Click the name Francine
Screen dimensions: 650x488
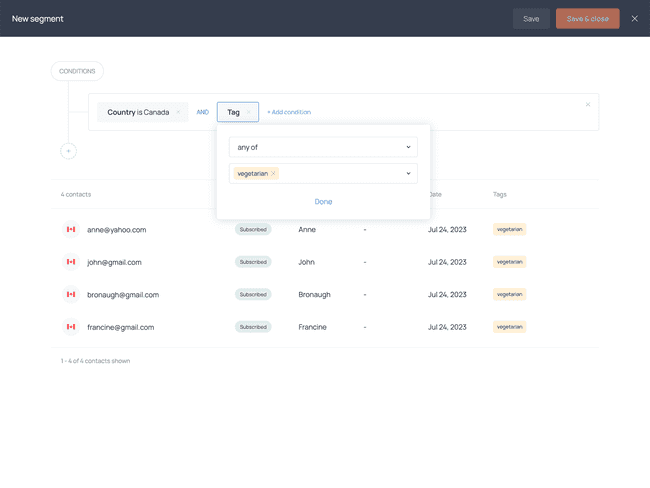[x=312, y=327]
